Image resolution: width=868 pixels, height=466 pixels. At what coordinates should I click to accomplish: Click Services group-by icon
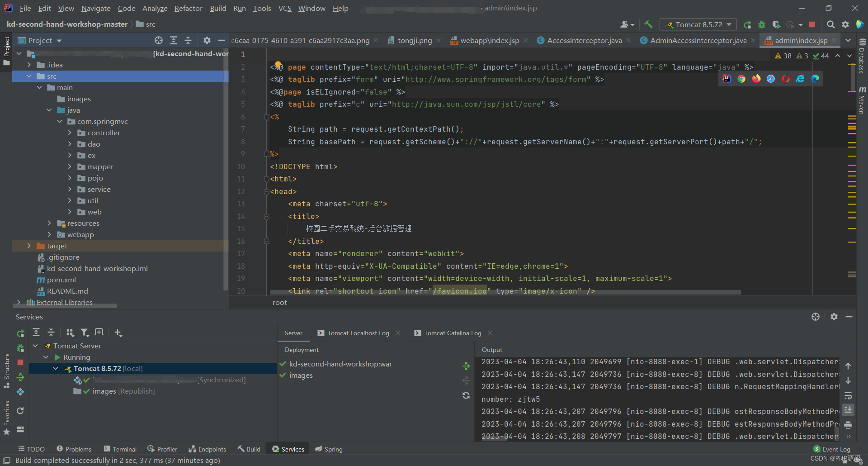[x=70, y=333]
